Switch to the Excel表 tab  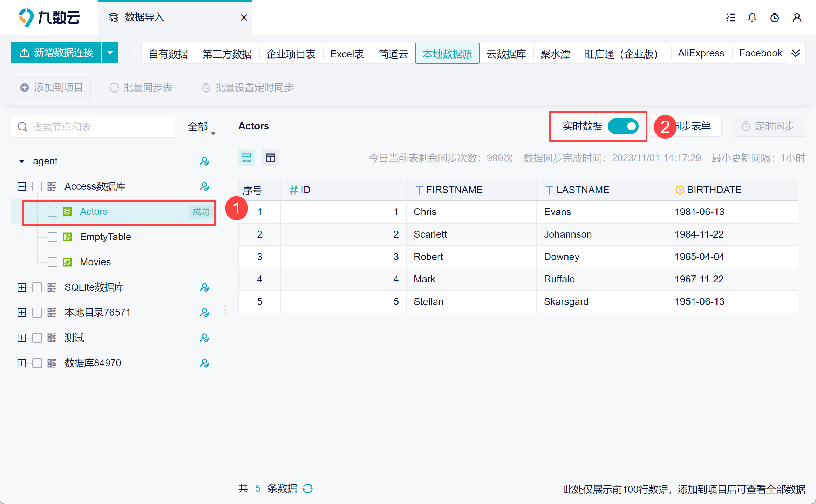(x=347, y=54)
